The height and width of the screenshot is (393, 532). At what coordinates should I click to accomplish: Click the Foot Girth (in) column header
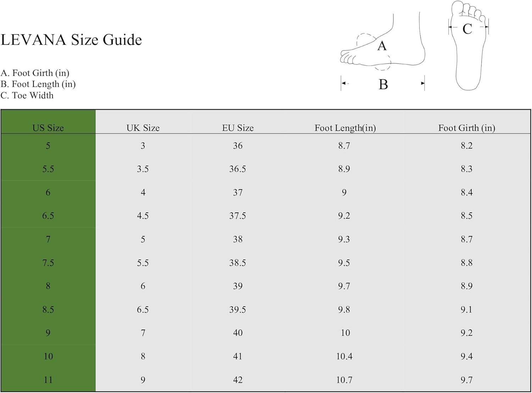point(466,128)
